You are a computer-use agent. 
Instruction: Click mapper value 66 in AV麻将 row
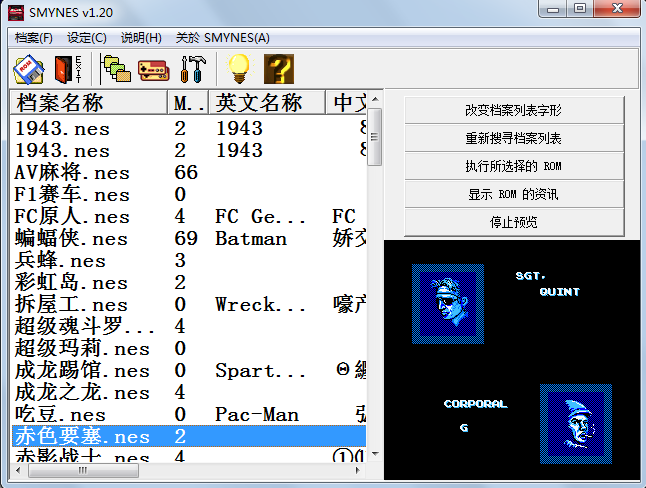186,172
